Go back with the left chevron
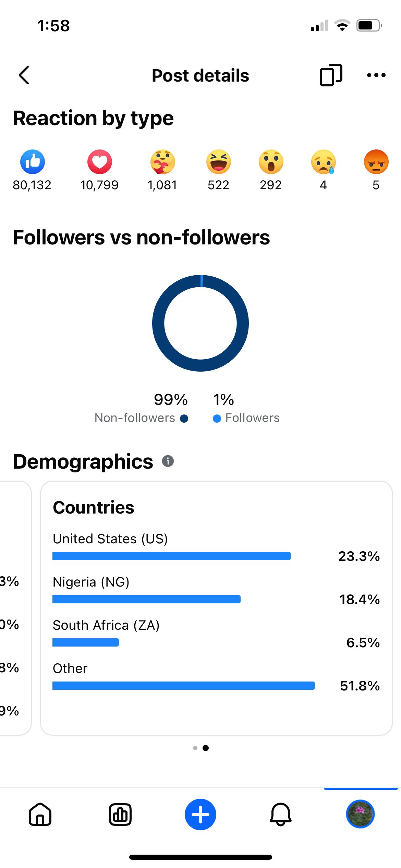 click(x=24, y=75)
